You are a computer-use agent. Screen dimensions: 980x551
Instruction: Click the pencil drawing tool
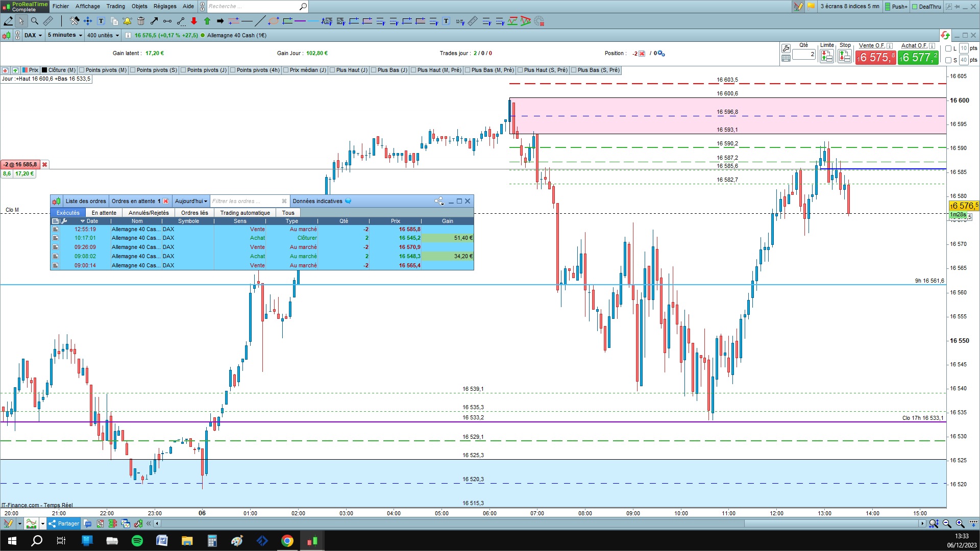[8, 21]
